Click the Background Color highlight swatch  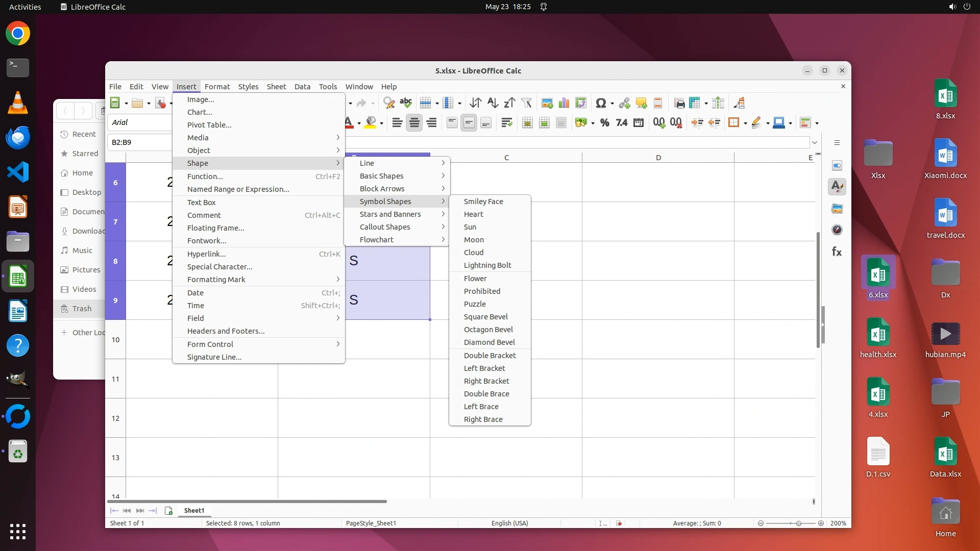tap(371, 122)
